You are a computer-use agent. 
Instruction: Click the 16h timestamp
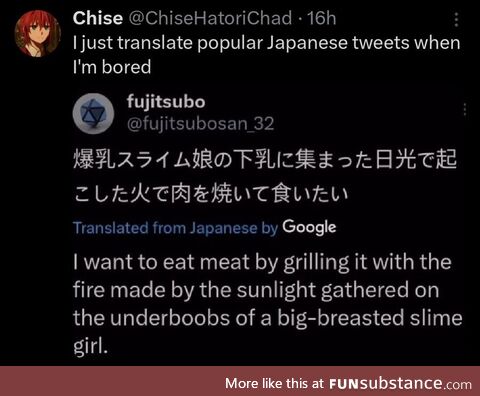click(321, 18)
